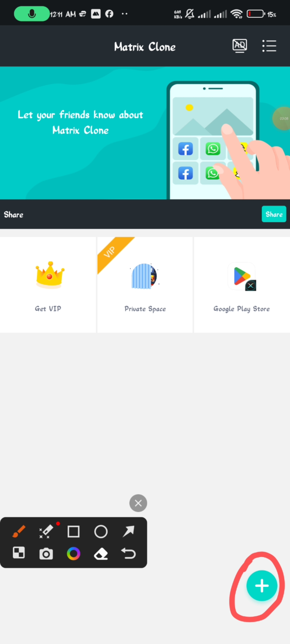Activate the mosaic blur tool
Image resolution: width=290 pixels, height=644 pixels.
(x=19, y=553)
